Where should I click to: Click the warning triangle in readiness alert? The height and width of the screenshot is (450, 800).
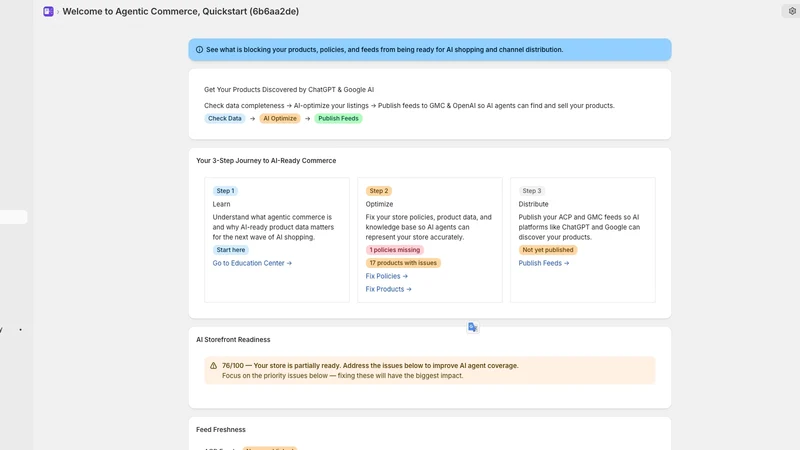213,365
